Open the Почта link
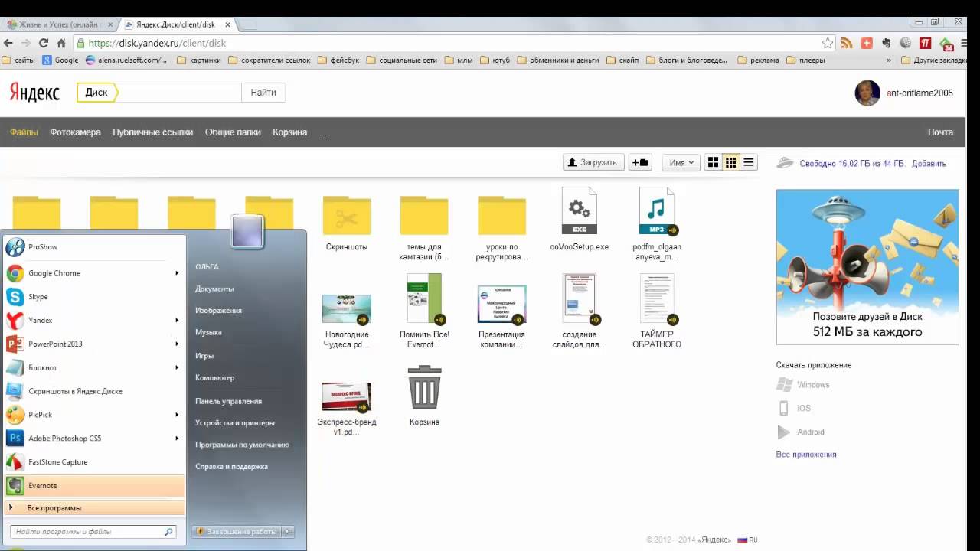 pos(940,132)
